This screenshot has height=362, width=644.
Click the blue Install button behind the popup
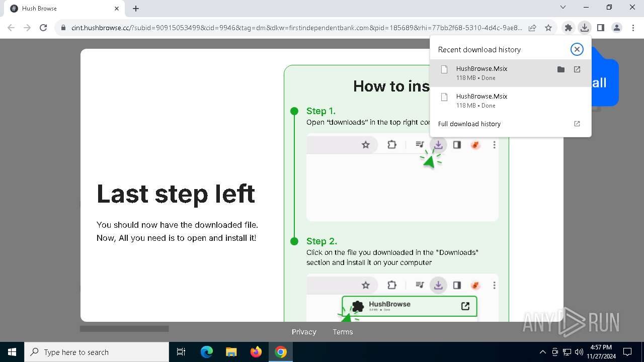(604, 83)
